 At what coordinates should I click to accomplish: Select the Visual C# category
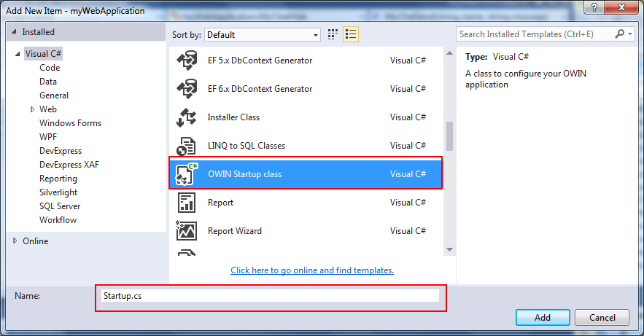coord(43,54)
